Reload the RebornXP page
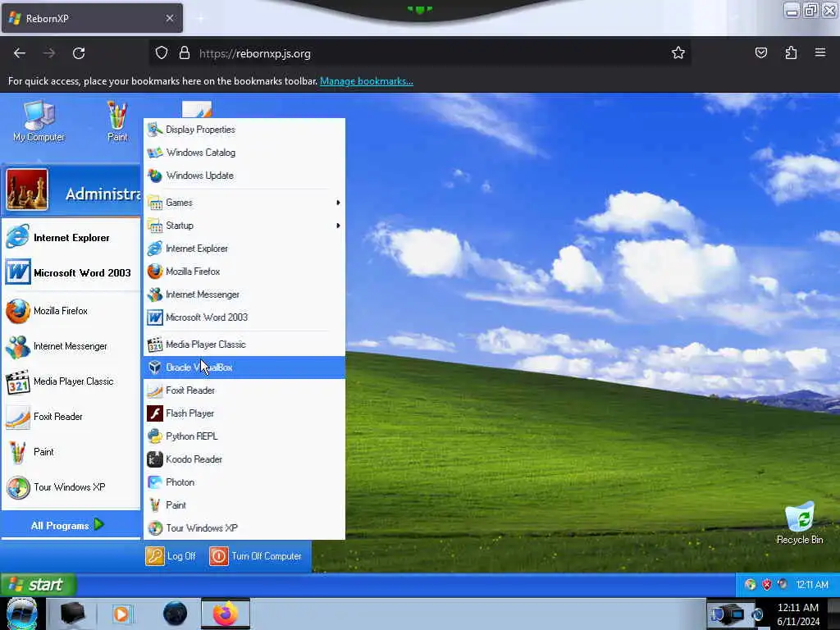This screenshot has width=840, height=630. pyautogui.click(x=79, y=53)
